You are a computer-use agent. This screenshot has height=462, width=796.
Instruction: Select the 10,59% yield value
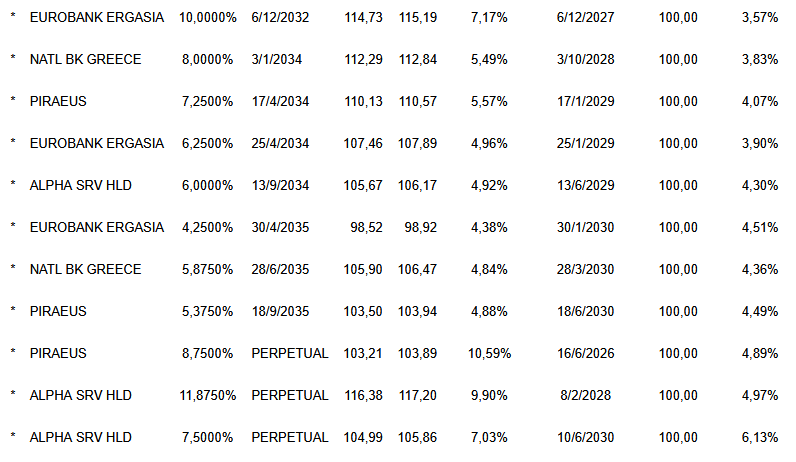(490, 353)
